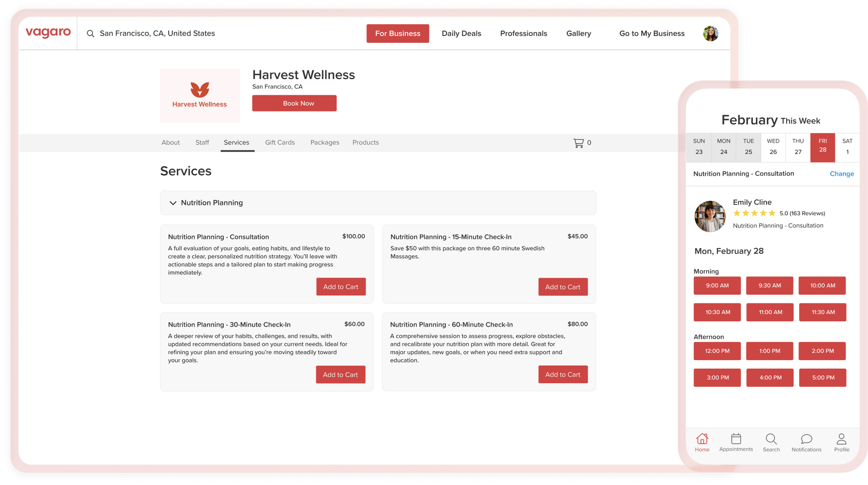
Task: Click the $45.00 price
Action: (578, 236)
